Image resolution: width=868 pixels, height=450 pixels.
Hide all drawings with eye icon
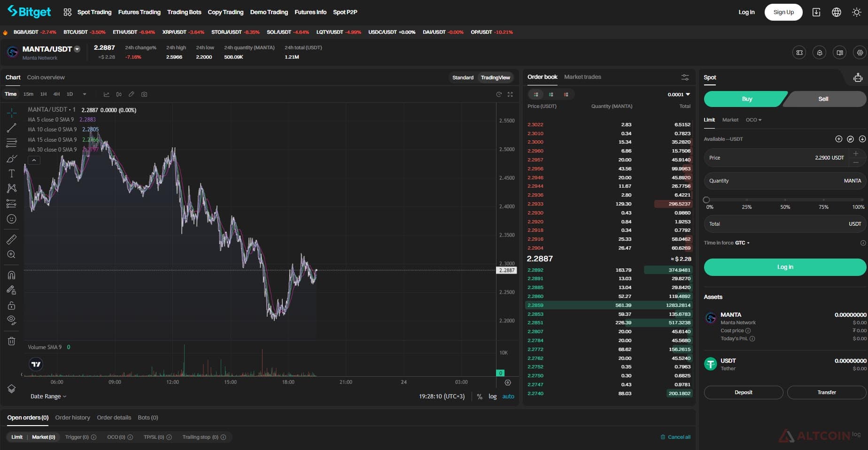pyautogui.click(x=12, y=320)
